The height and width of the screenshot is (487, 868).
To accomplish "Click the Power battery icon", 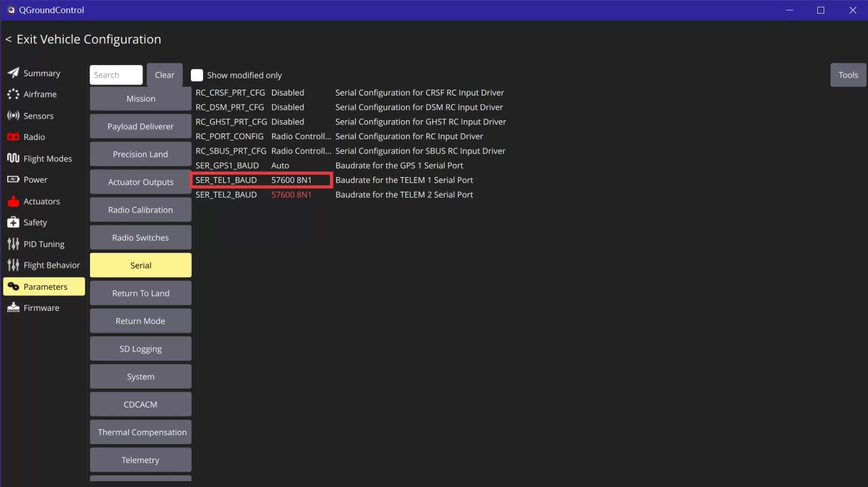I will click(13, 180).
